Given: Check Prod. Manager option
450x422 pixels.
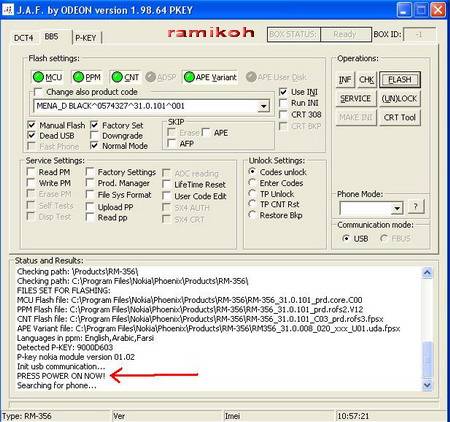Looking at the screenshot, I should click(x=89, y=183).
